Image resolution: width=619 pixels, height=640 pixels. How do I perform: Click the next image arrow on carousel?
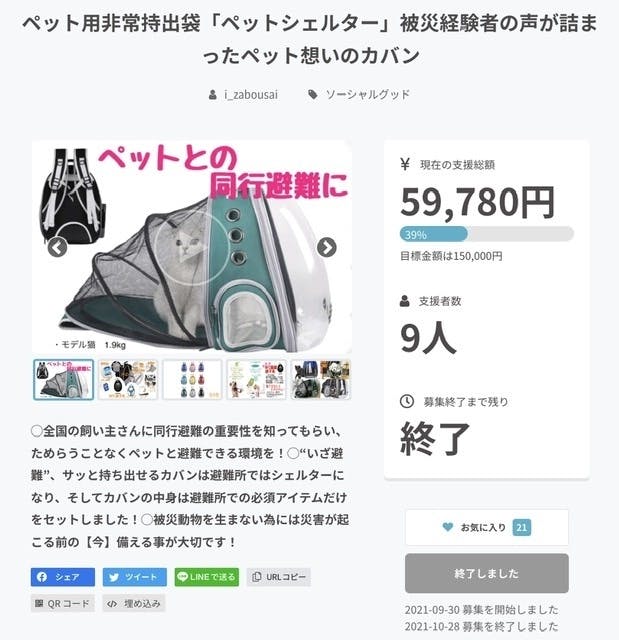[x=327, y=247]
